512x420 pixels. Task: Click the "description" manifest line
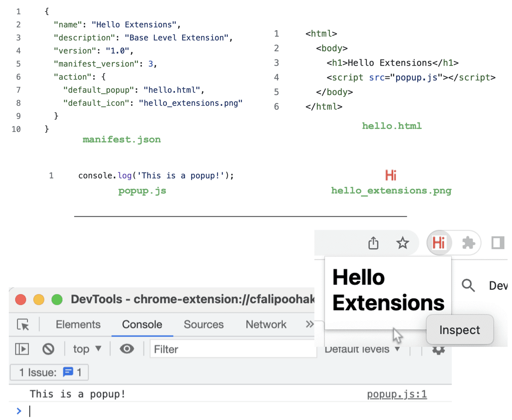click(x=143, y=38)
